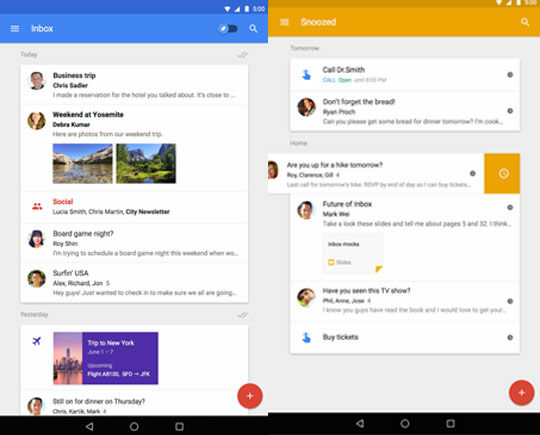
Task: Tap Android back button under Inbox screen
Action: pyautogui.click(x=90, y=427)
